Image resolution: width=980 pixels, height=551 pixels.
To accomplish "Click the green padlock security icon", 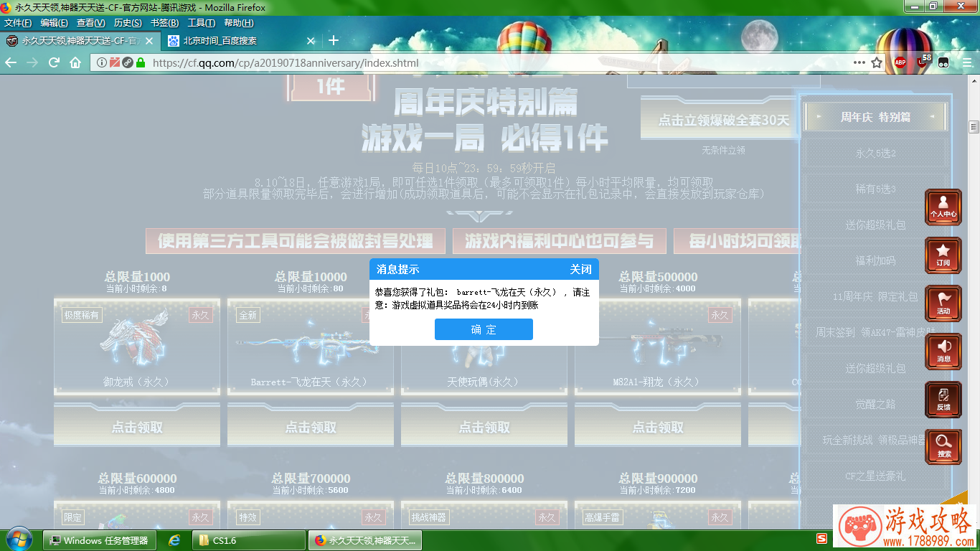I will [x=141, y=62].
